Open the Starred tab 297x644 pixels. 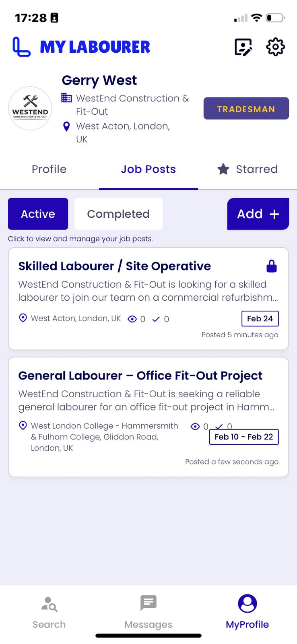point(248,169)
